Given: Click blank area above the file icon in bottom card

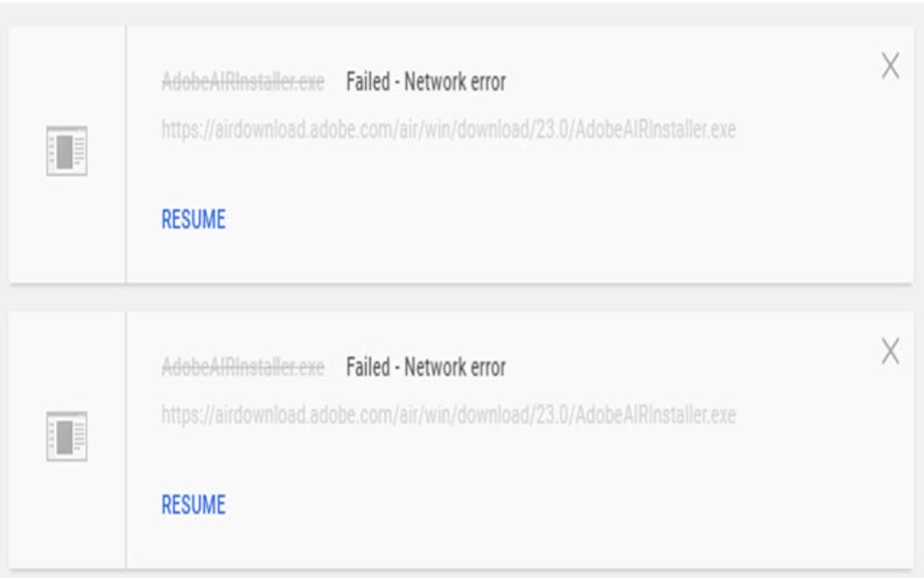Looking at the screenshot, I should click(67, 361).
